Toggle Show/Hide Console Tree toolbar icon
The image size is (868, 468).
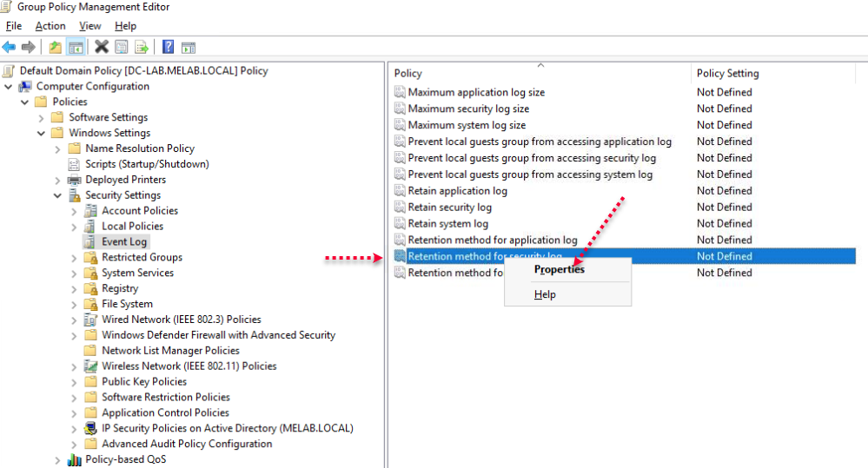point(76,47)
